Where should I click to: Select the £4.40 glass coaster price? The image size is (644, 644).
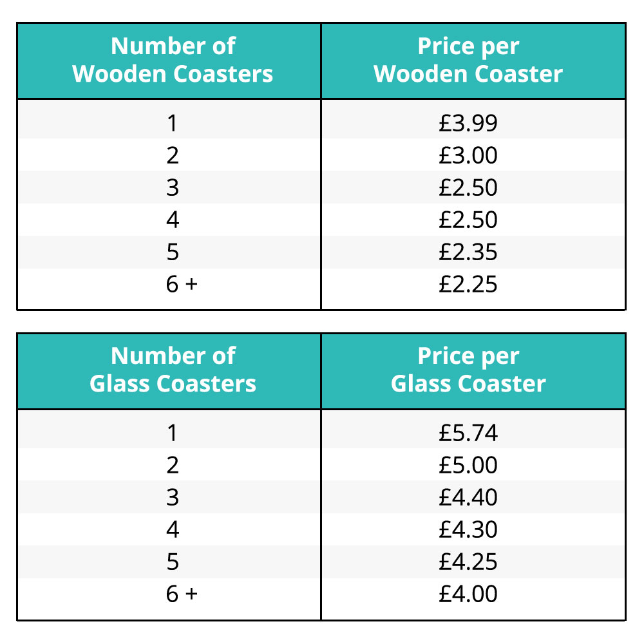point(468,497)
